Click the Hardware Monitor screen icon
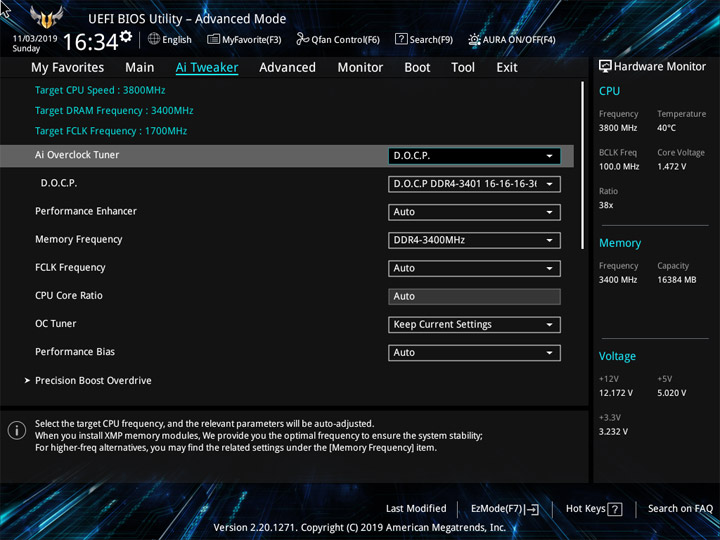 [605, 66]
